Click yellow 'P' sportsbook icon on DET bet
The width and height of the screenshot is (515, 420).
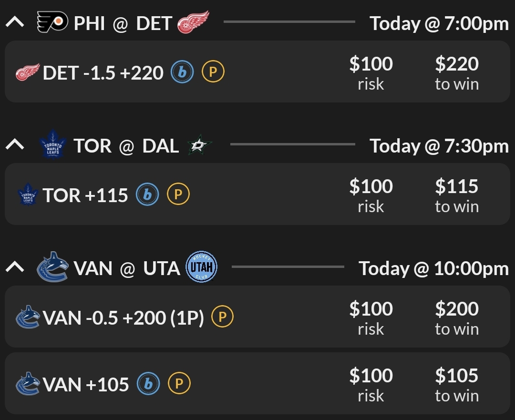click(x=213, y=72)
